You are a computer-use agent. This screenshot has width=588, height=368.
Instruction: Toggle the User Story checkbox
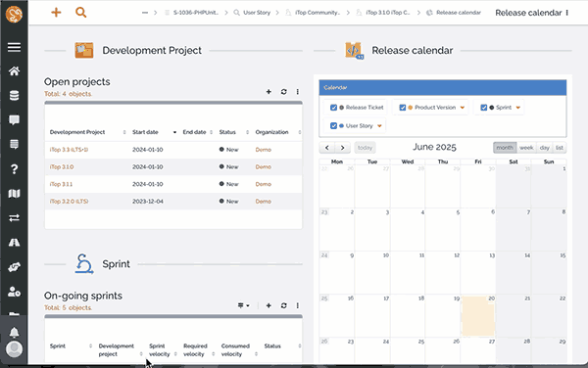click(333, 126)
